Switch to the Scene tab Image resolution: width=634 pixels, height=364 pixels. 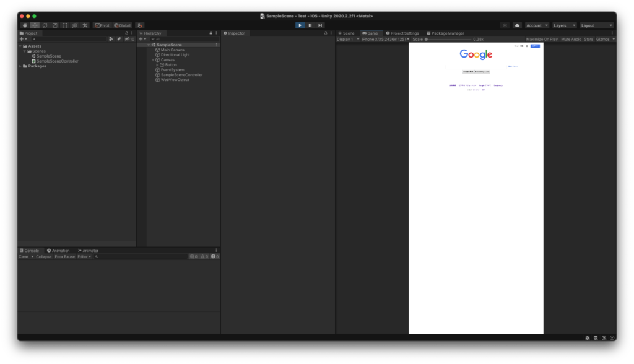coord(347,33)
